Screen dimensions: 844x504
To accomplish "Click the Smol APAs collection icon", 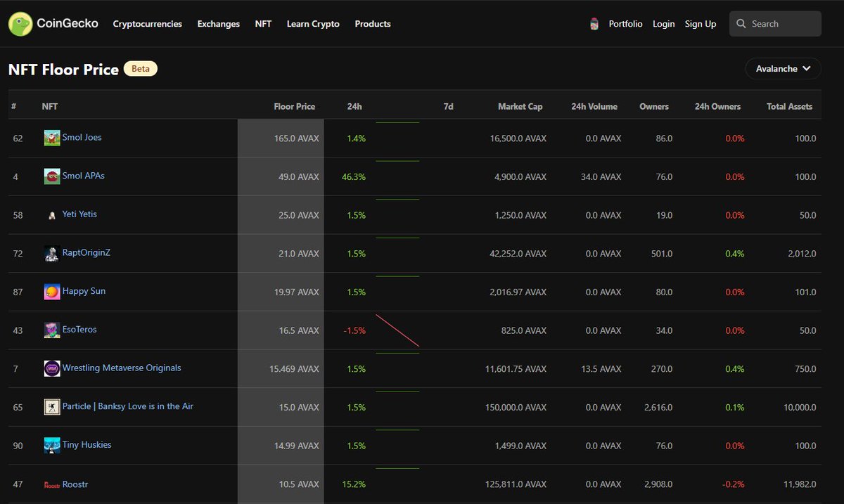I will (52, 176).
